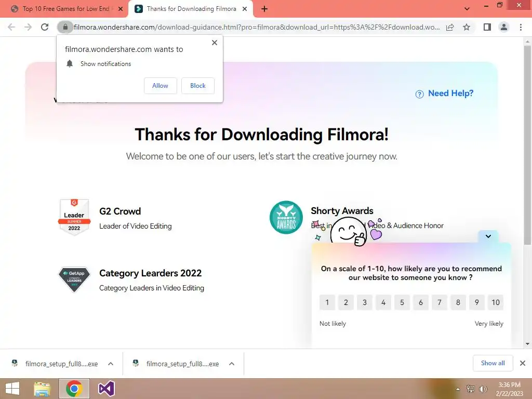Click the scrollbar down arrow

point(527,344)
